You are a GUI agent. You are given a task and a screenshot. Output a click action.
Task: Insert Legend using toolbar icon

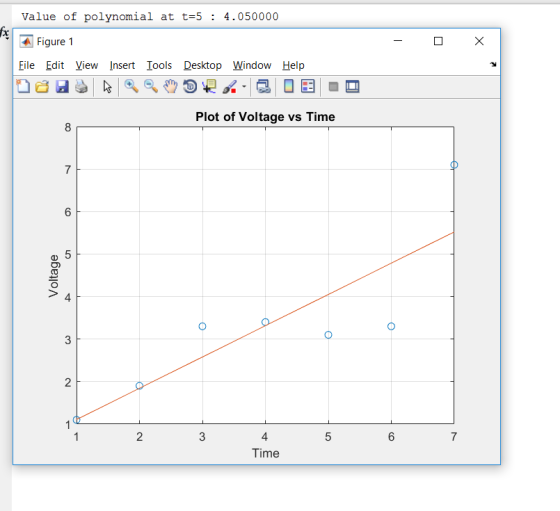[x=308, y=86]
